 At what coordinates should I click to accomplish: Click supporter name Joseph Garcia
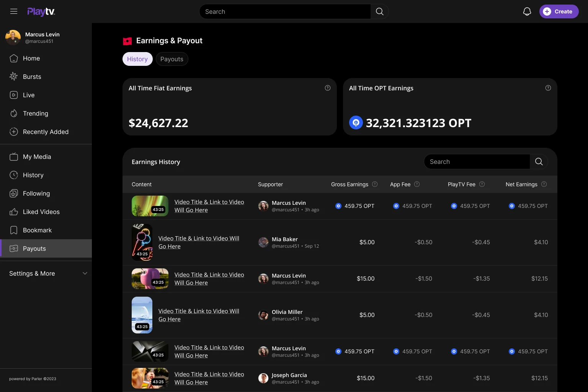point(289,375)
